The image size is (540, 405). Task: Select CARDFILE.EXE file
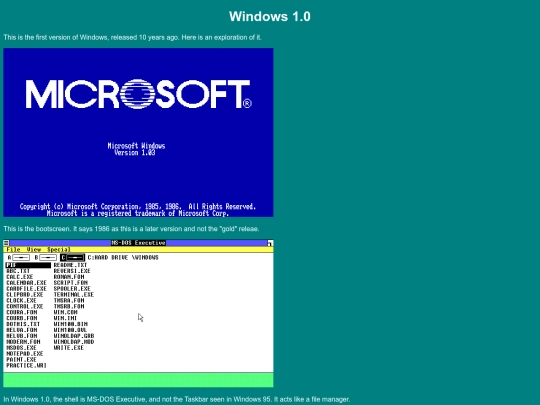(27, 289)
